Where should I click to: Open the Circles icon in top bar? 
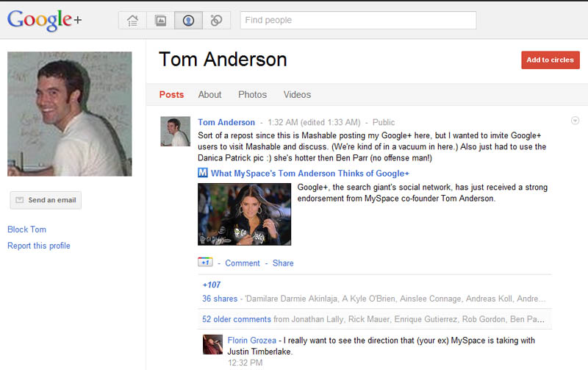[x=216, y=21]
